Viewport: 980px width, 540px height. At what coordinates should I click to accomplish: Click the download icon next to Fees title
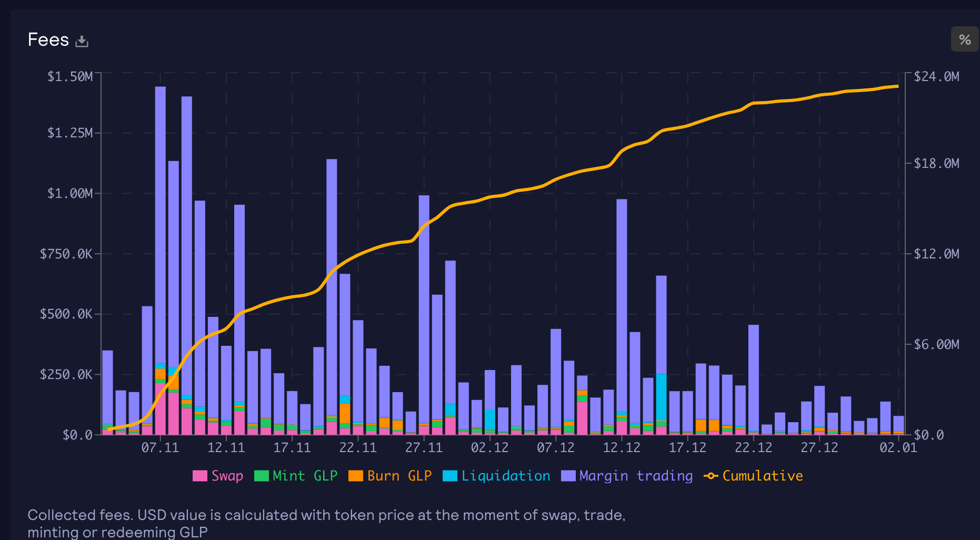(82, 39)
